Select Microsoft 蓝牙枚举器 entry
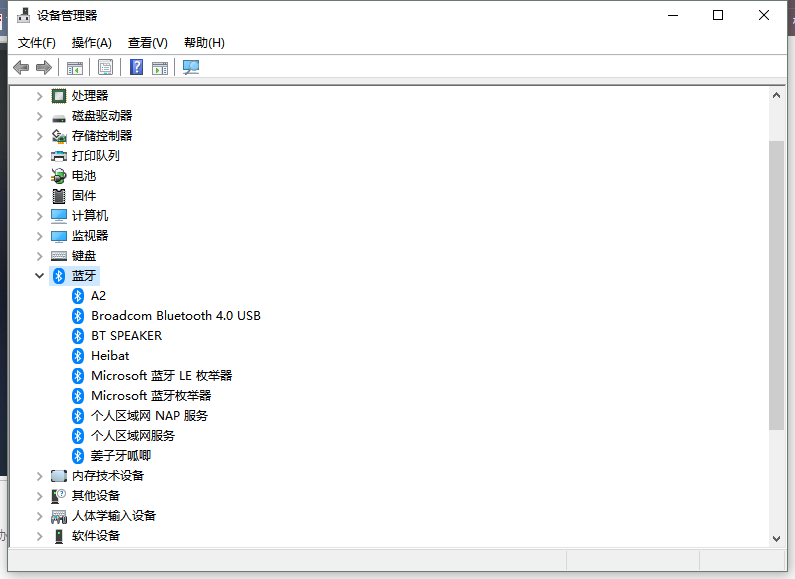The height and width of the screenshot is (579, 795). point(151,395)
